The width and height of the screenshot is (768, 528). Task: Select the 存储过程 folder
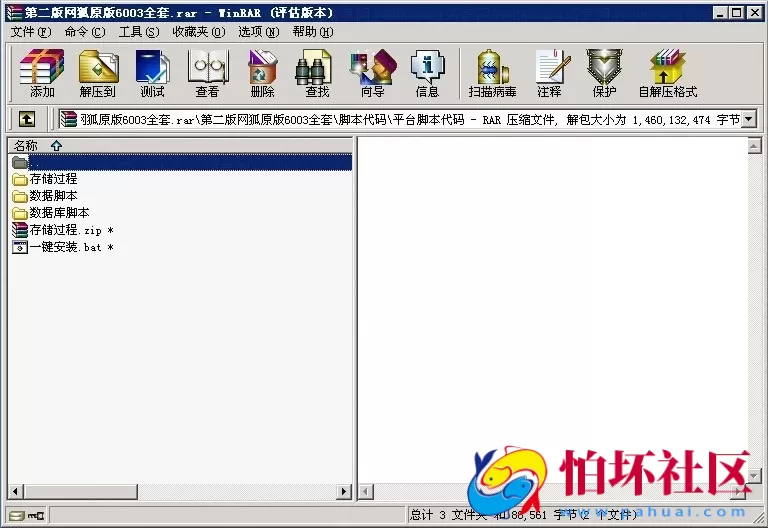[45, 179]
